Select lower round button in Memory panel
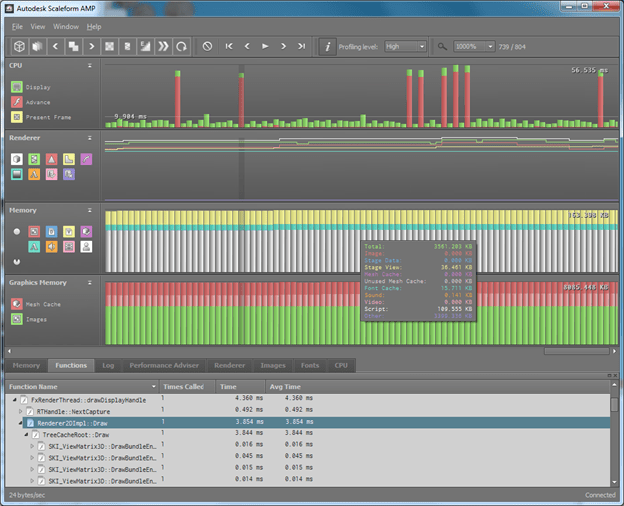 [x=17, y=262]
